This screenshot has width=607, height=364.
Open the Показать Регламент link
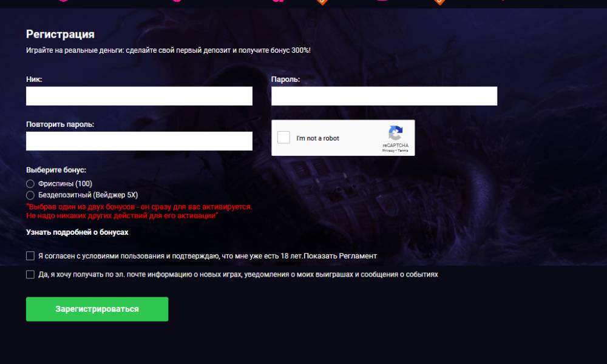click(x=341, y=255)
